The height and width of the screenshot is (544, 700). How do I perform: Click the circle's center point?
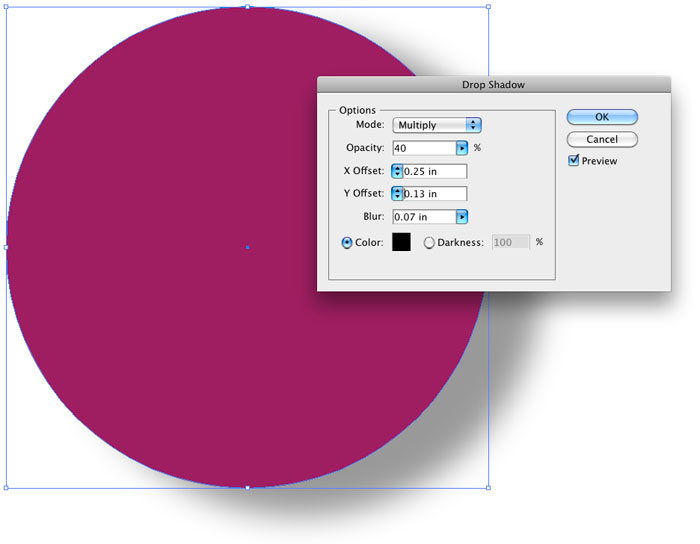[x=247, y=247]
